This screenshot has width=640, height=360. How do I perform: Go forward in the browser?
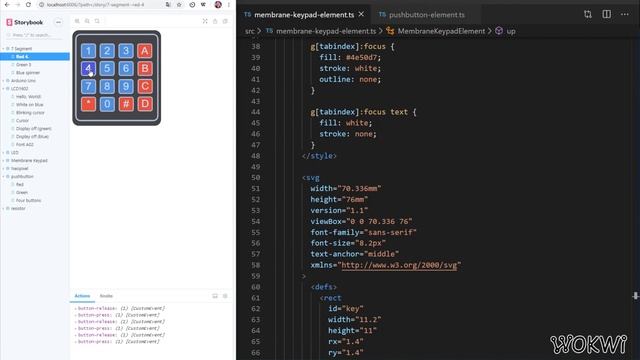(18, 4)
